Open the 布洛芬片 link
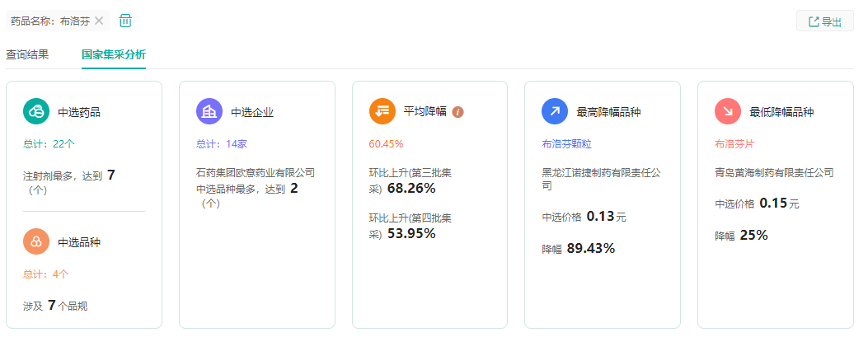 734,144
